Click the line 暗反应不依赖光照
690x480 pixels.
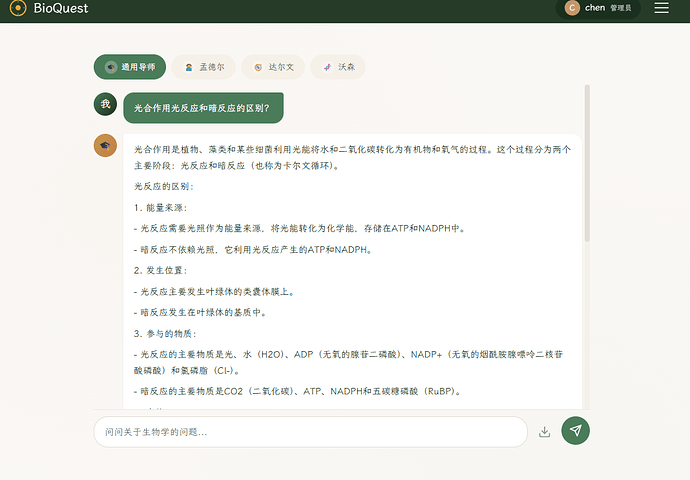(x=253, y=249)
